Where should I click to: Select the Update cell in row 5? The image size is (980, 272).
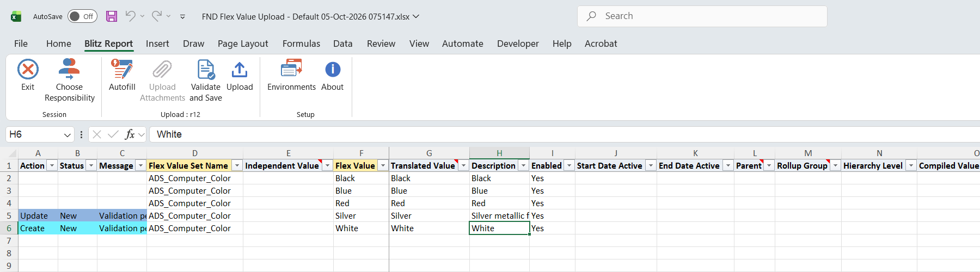point(38,216)
